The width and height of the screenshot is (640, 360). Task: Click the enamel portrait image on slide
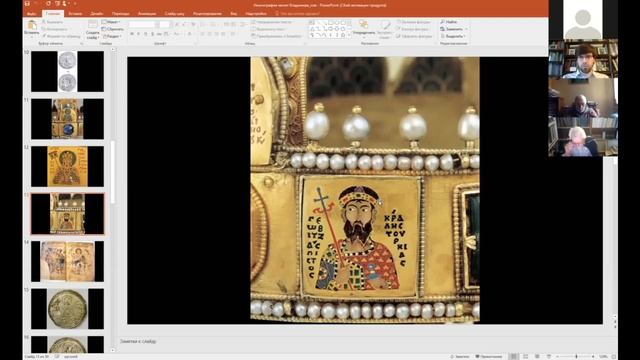[365, 190]
